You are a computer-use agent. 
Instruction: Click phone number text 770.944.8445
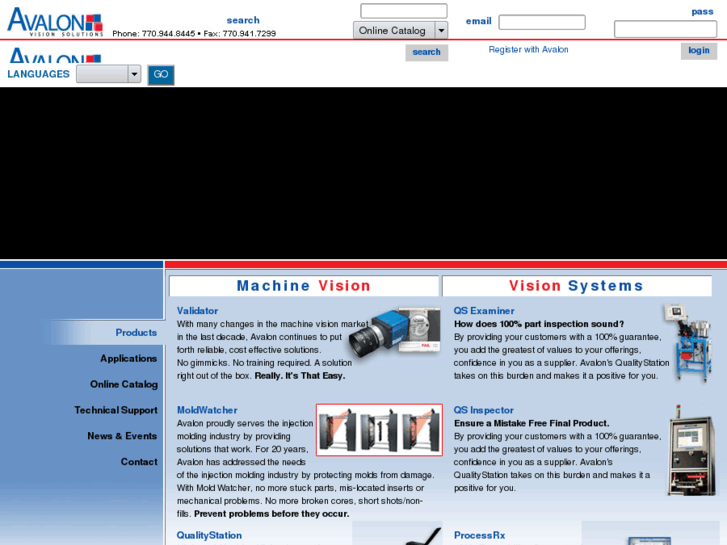click(x=168, y=34)
